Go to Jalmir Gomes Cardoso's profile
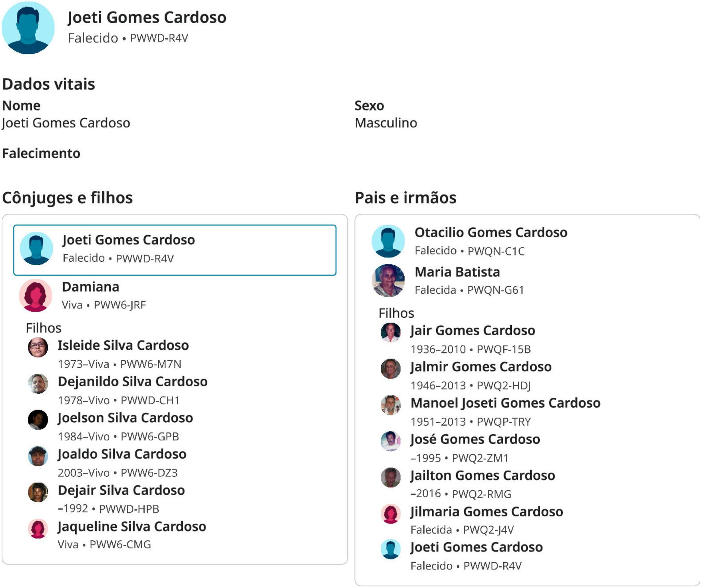Viewport: 701px width, 588px height. (481, 367)
